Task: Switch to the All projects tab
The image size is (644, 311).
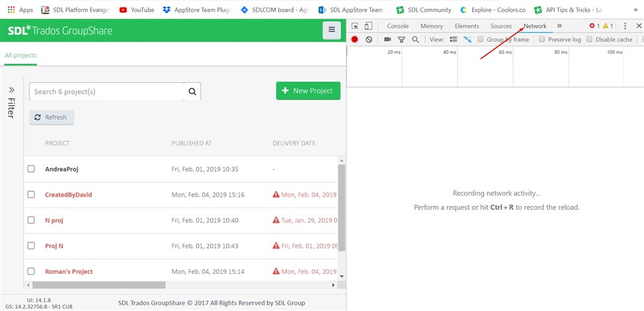Action: point(21,55)
